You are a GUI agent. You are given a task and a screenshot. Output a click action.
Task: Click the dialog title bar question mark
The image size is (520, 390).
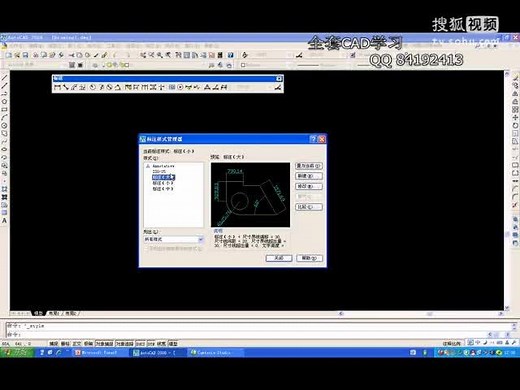pos(313,139)
